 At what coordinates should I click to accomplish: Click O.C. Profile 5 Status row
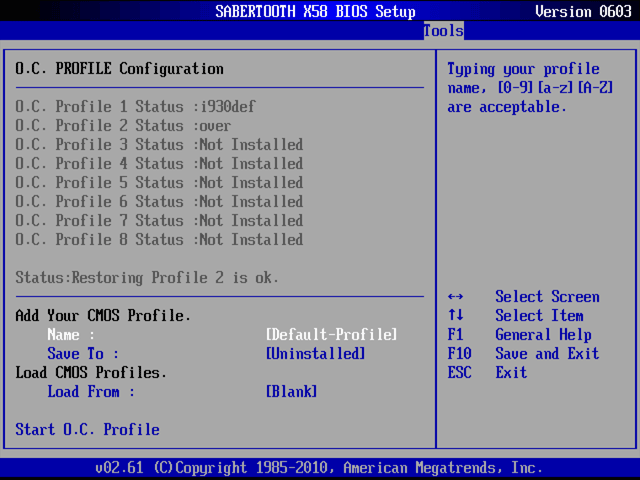click(x=159, y=182)
